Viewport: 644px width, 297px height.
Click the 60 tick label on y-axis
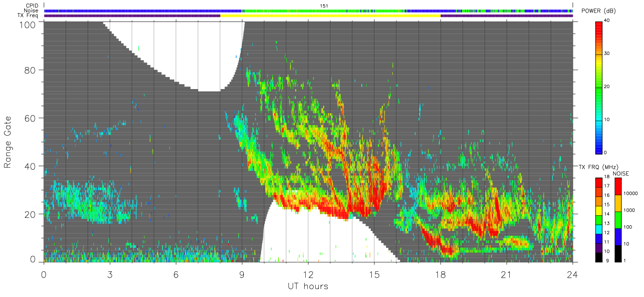[30, 118]
